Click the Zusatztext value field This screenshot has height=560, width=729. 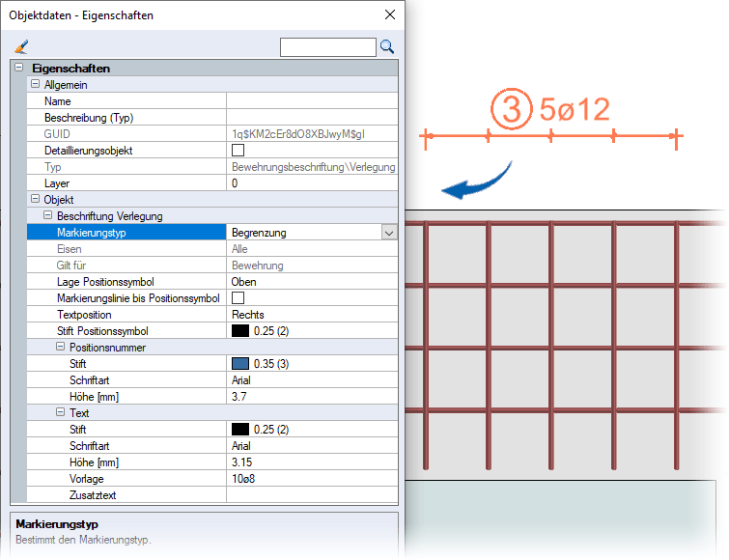coord(312,495)
